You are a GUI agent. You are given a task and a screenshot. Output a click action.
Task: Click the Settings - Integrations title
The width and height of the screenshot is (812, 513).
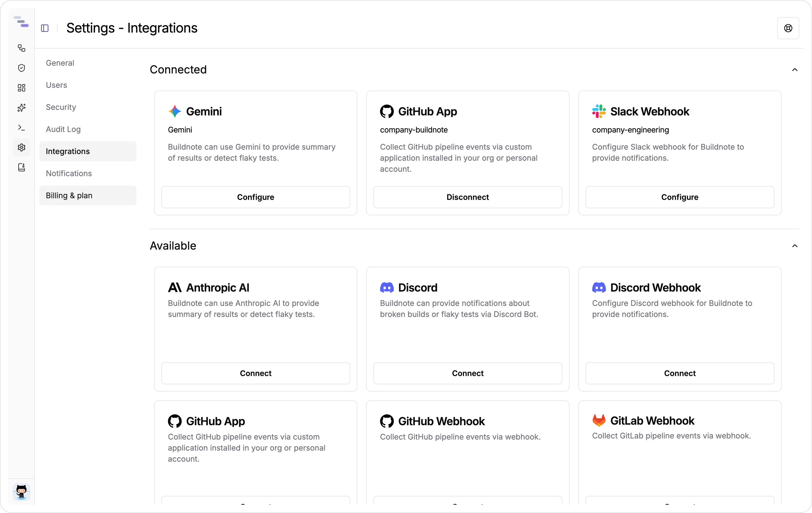click(132, 28)
